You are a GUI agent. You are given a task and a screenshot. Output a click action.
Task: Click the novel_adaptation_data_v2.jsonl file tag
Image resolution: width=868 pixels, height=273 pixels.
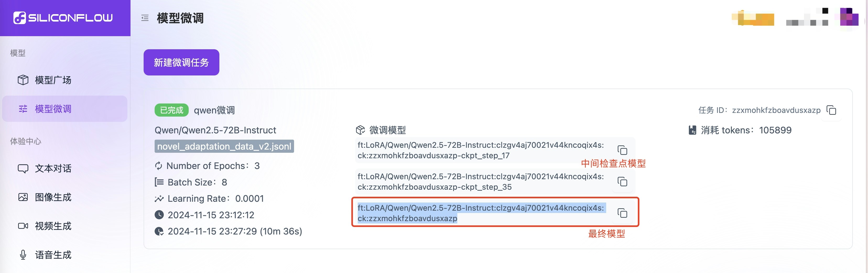[x=224, y=146]
